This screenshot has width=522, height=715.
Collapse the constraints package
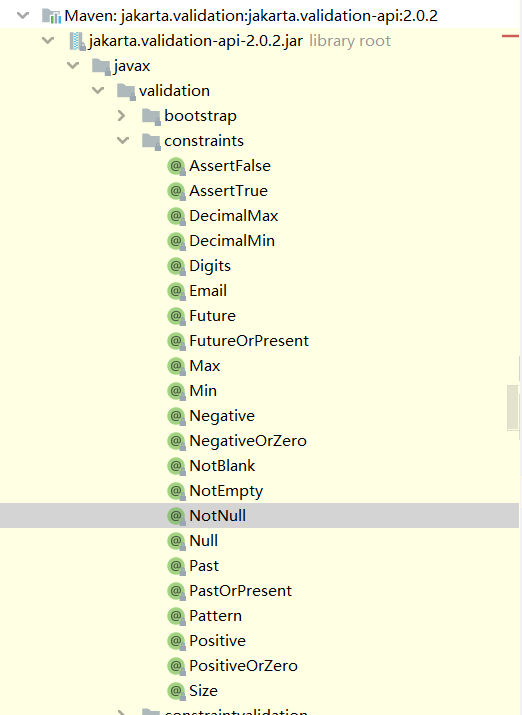coord(123,140)
